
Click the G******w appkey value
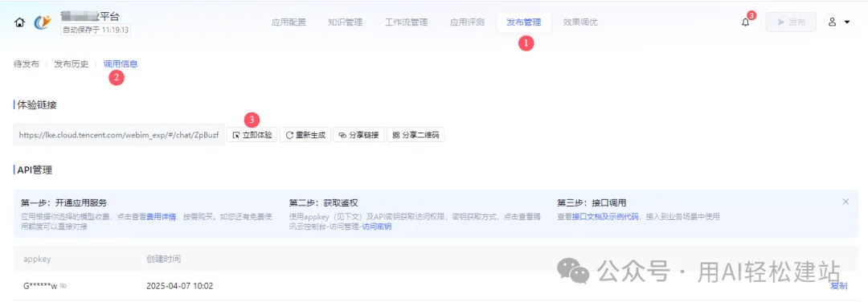coord(40,286)
